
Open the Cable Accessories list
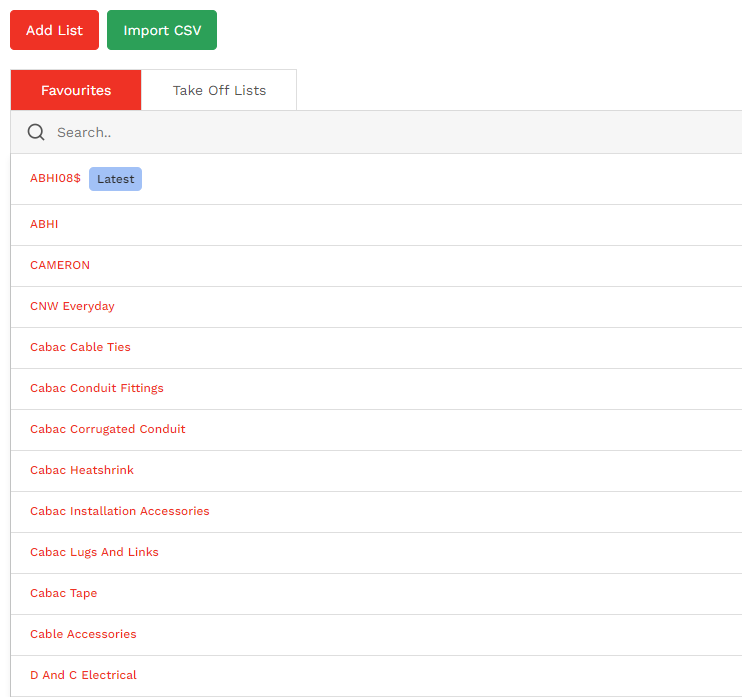(83, 634)
